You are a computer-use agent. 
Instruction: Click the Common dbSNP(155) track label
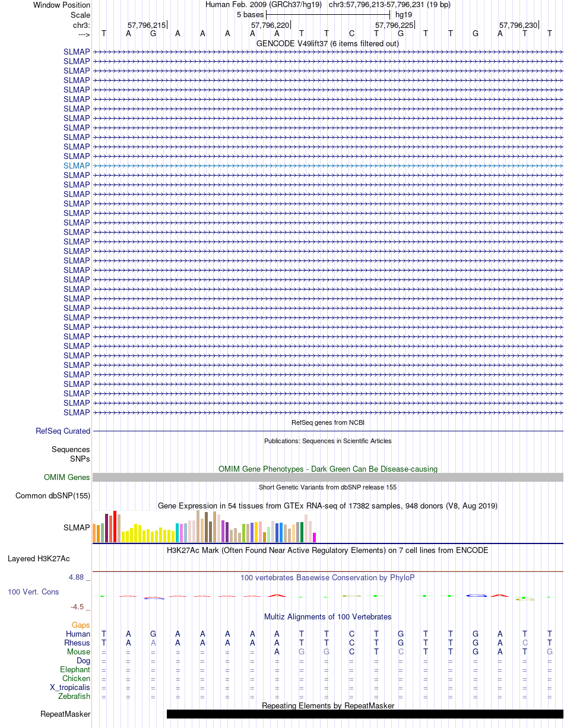(x=53, y=495)
